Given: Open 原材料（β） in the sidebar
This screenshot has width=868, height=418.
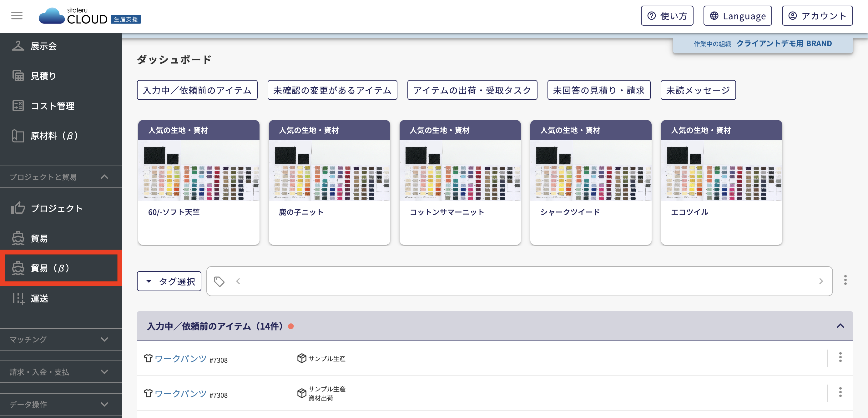Looking at the screenshot, I should [61, 136].
